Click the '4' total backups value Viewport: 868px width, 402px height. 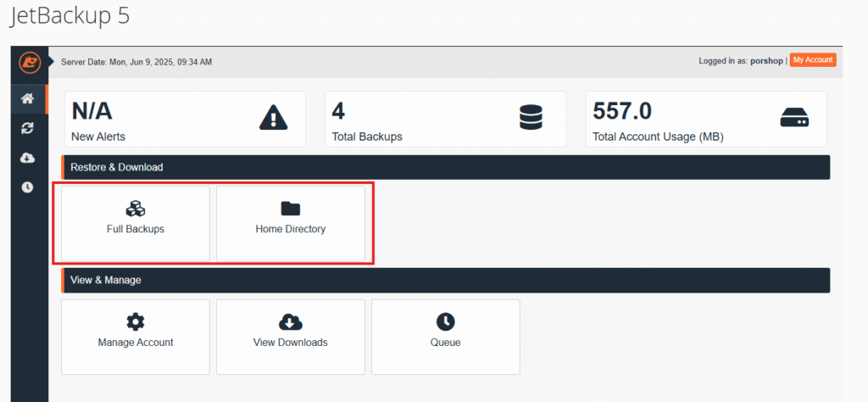coord(338,111)
